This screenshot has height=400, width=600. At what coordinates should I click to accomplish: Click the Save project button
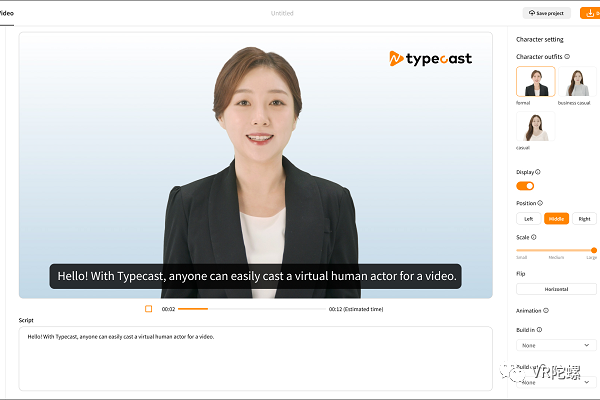coord(546,13)
